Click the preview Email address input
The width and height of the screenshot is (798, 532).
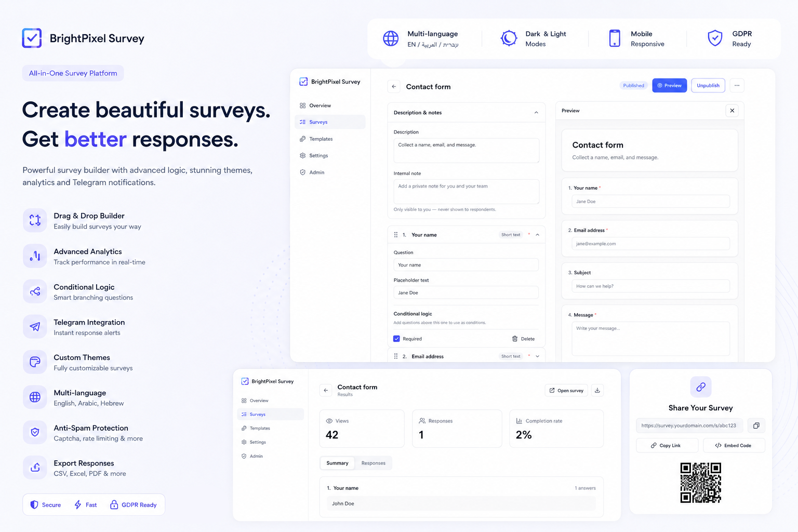click(x=650, y=244)
